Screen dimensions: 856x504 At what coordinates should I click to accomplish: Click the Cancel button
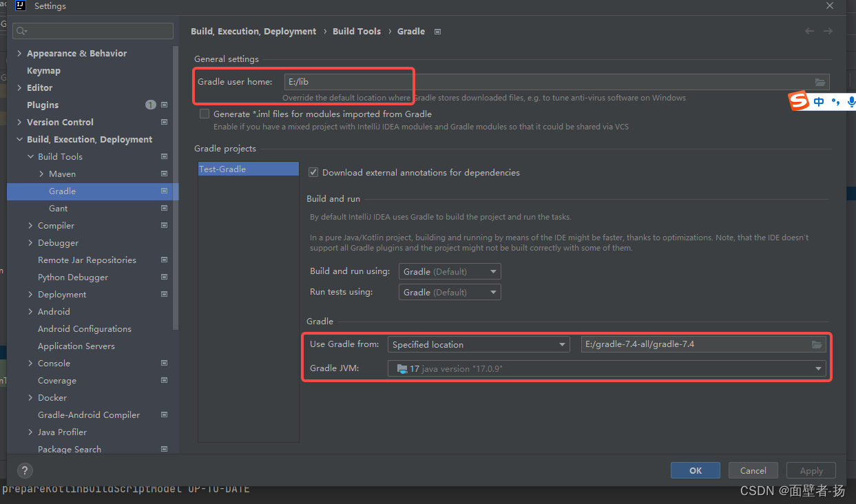(753, 470)
